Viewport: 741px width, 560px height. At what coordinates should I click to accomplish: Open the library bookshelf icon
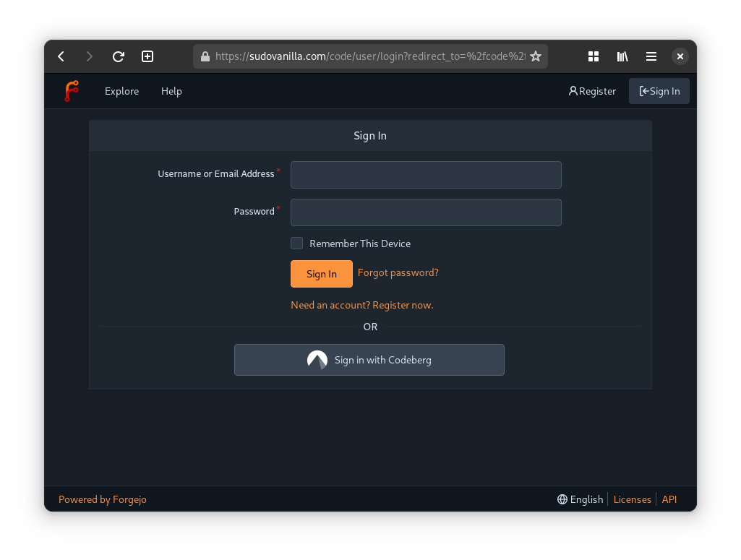pos(622,56)
